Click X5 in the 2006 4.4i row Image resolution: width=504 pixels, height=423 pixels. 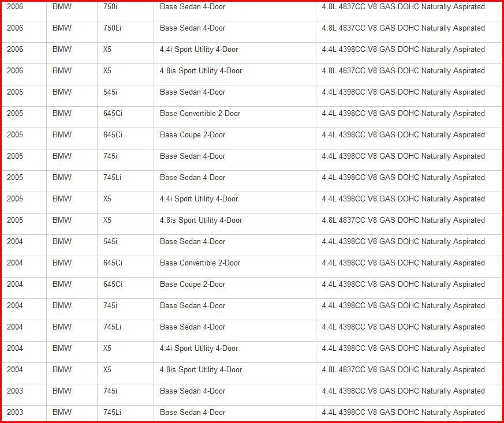pos(107,50)
